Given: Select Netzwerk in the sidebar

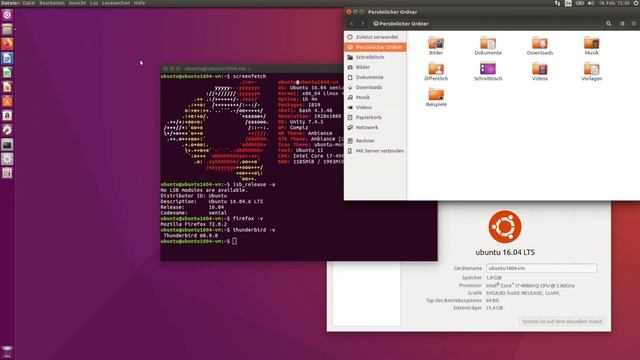Looking at the screenshot, I should click(375, 127).
